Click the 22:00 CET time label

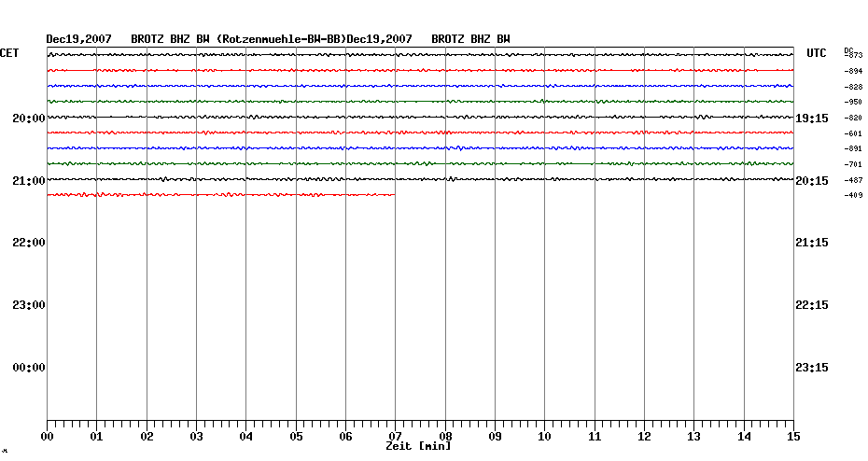(x=29, y=243)
